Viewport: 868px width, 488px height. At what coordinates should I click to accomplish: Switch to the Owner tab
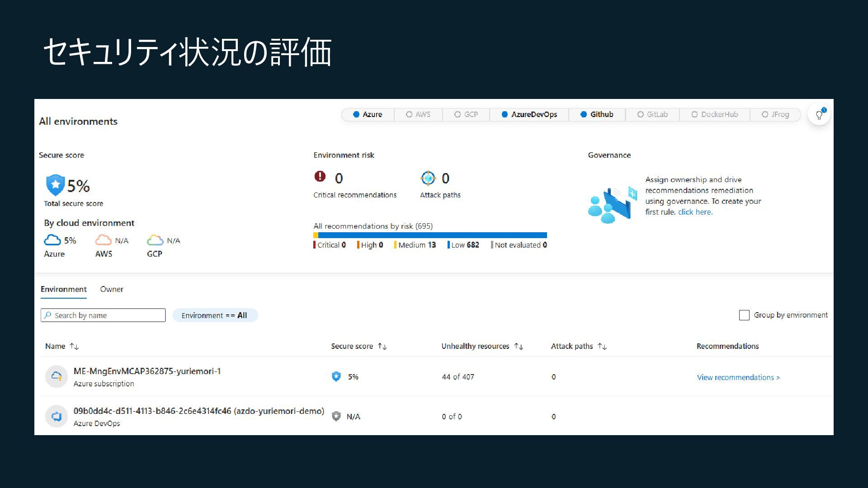click(x=112, y=289)
